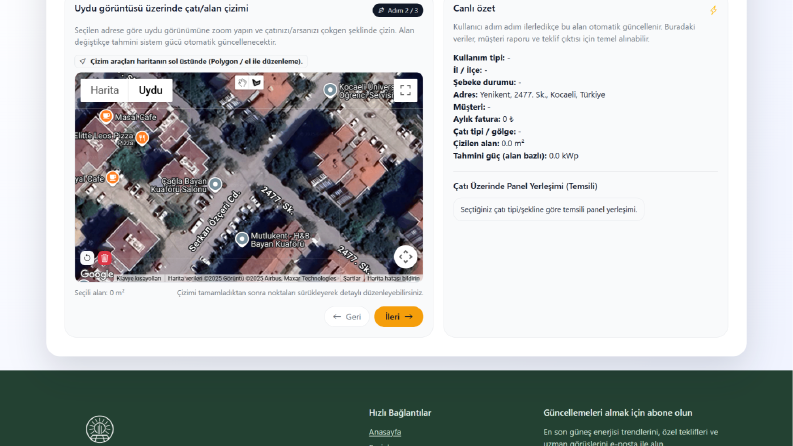Click the Mutlukent H&B Bayan Kuaförü pin
The image size is (793, 446).
coord(242,239)
